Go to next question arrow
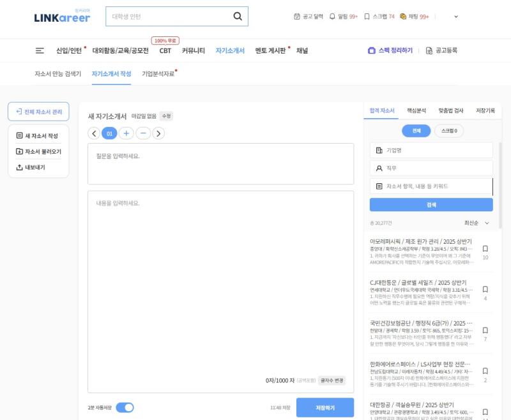Viewport: 511px width, 420px height. 158,133
